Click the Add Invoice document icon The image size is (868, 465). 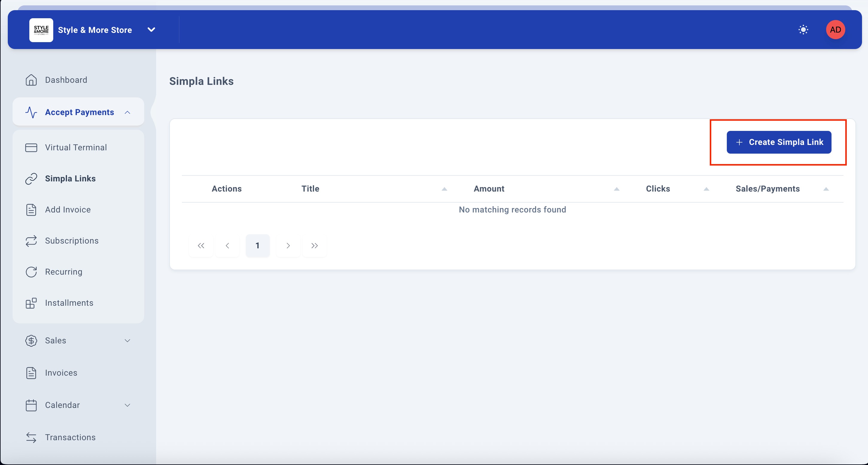(x=31, y=210)
